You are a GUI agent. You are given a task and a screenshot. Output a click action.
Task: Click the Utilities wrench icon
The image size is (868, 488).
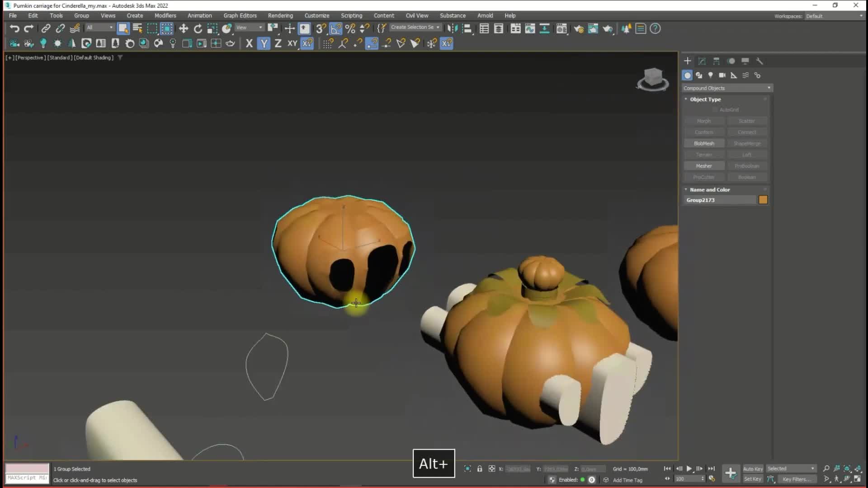(759, 61)
